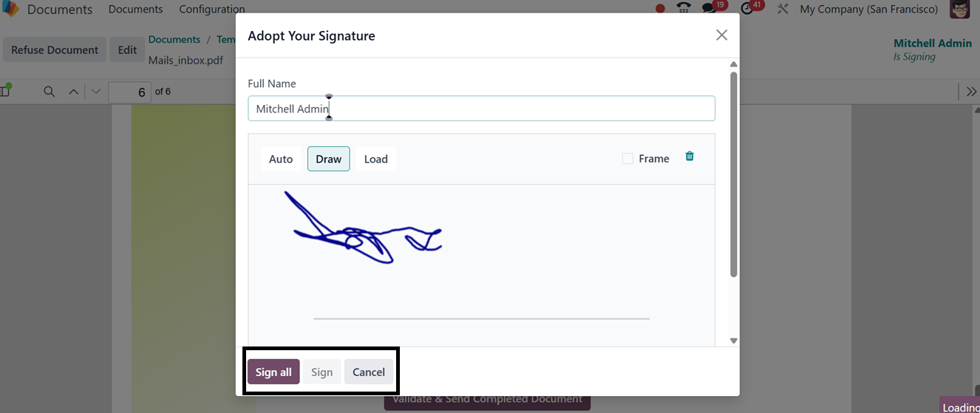Click the PDF search magnifier icon
This screenshot has height=413, width=980.
tap(49, 92)
